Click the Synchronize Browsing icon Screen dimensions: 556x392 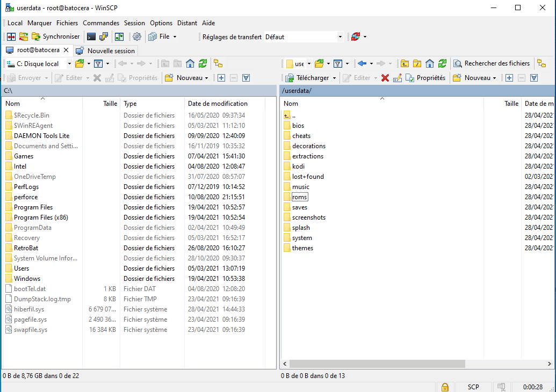pos(24,37)
